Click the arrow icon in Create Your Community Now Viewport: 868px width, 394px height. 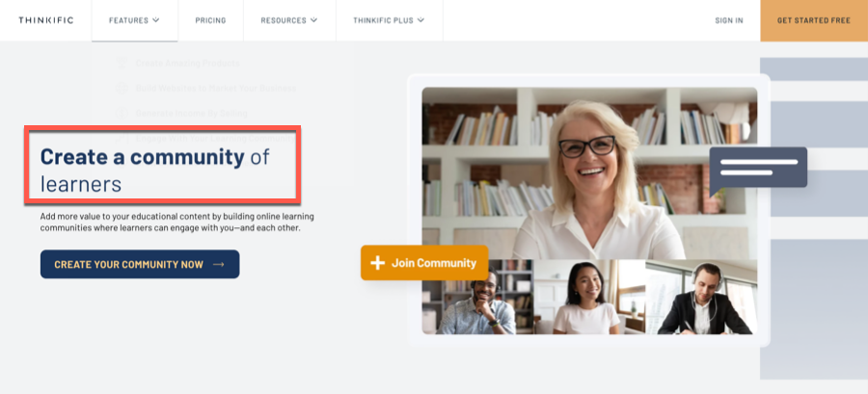coord(219,265)
